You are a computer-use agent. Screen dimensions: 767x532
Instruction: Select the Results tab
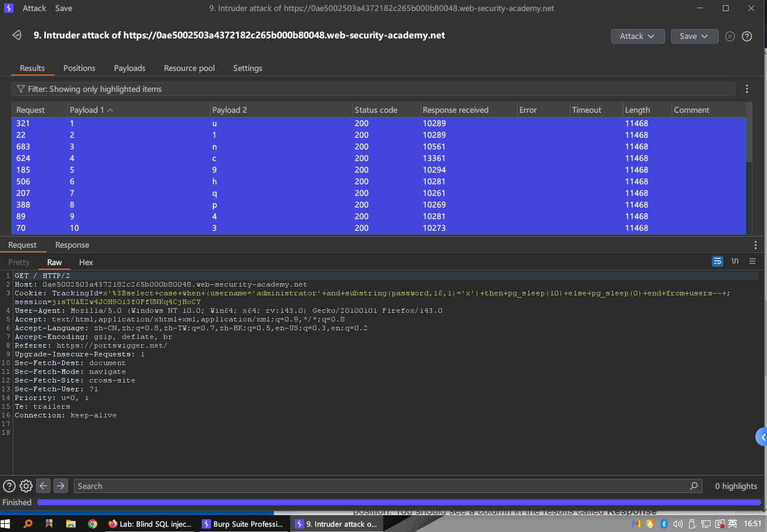[x=32, y=68]
